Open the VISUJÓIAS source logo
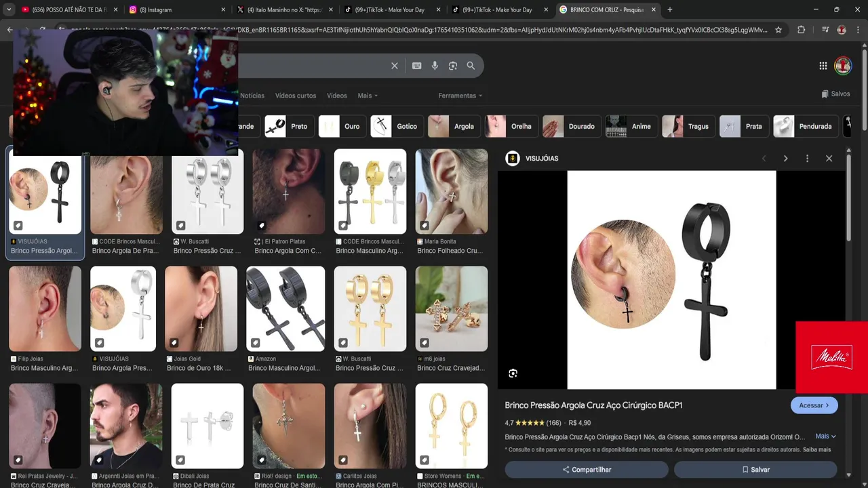The image size is (868, 488). (513, 159)
